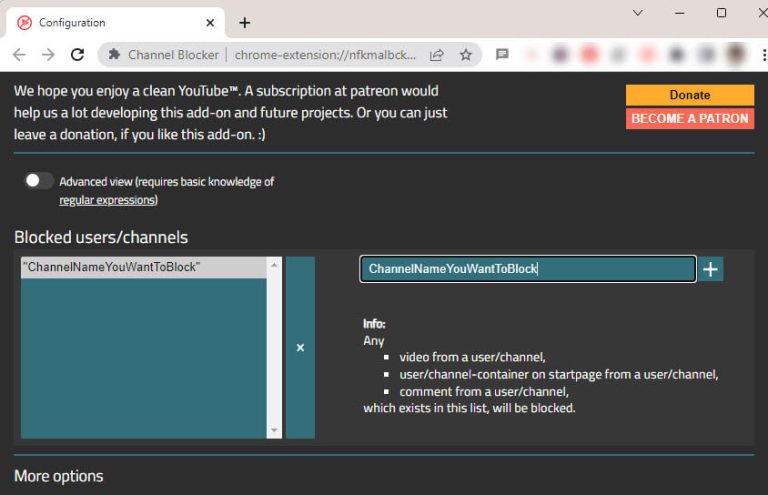Viewport: 768px width, 495px height.
Task: Click the Donate button
Action: (x=689, y=95)
